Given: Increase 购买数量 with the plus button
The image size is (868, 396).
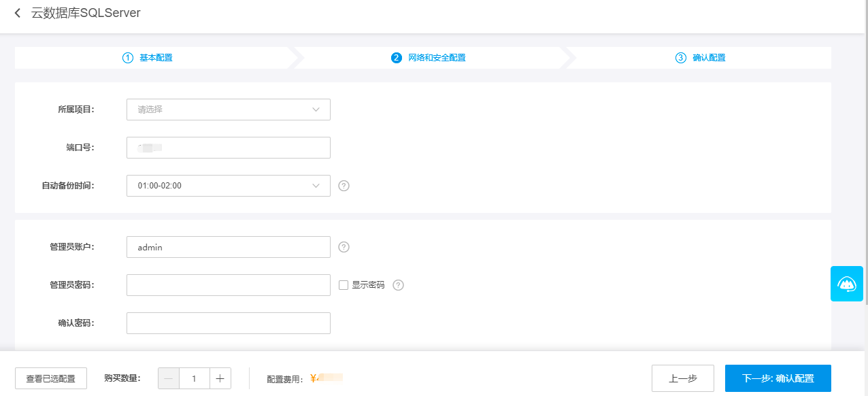Looking at the screenshot, I should pyautogui.click(x=220, y=378).
